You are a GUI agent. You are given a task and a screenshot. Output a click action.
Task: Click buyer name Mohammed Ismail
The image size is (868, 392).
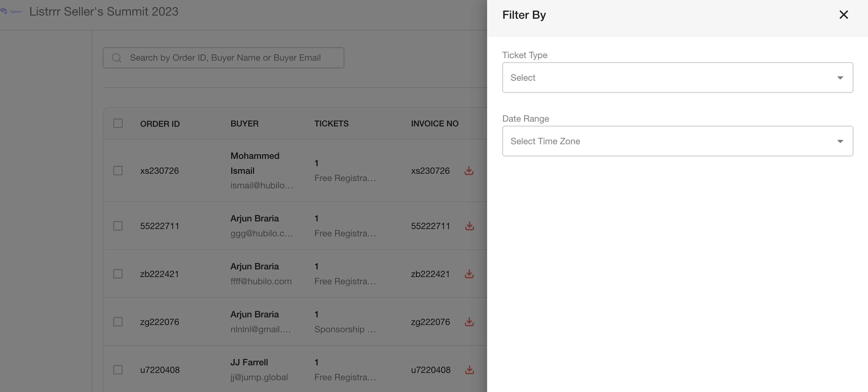pyautogui.click(x=255, y=163)
